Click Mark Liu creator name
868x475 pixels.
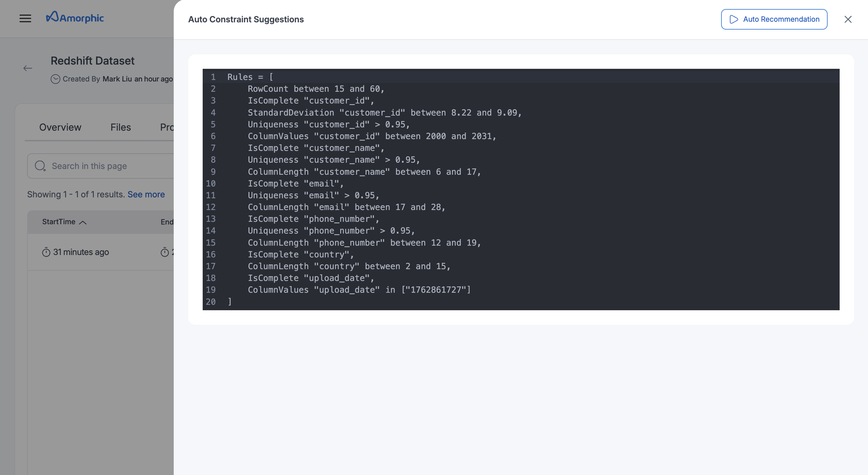tap(117, 79)
